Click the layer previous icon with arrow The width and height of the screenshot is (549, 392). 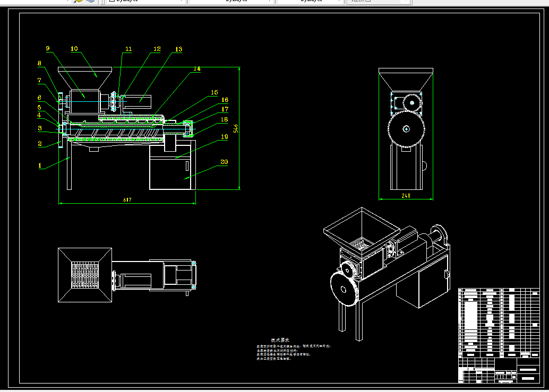[78, 1]
